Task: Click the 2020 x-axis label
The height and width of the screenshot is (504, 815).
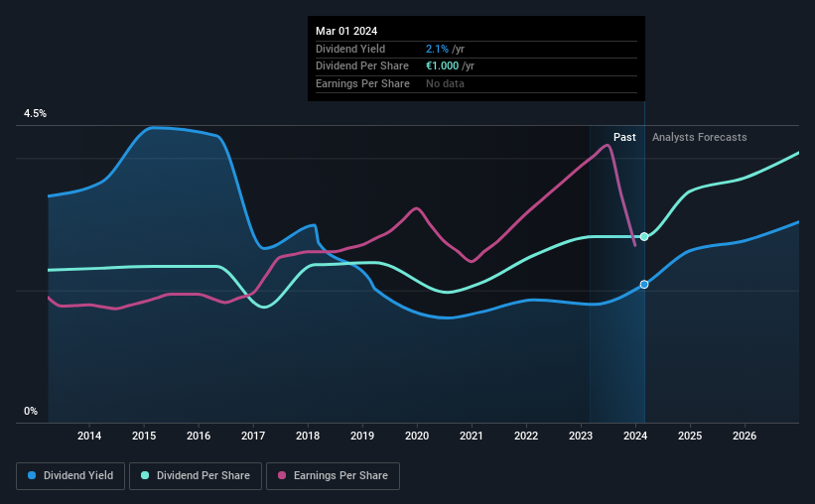Action: click(417, 436)
